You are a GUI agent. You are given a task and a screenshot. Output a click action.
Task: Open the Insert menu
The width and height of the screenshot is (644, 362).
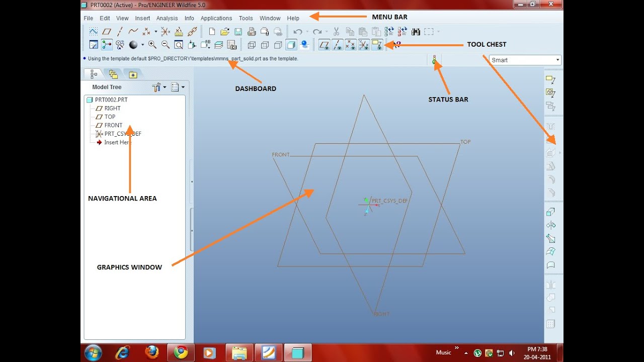click(142, 18)
